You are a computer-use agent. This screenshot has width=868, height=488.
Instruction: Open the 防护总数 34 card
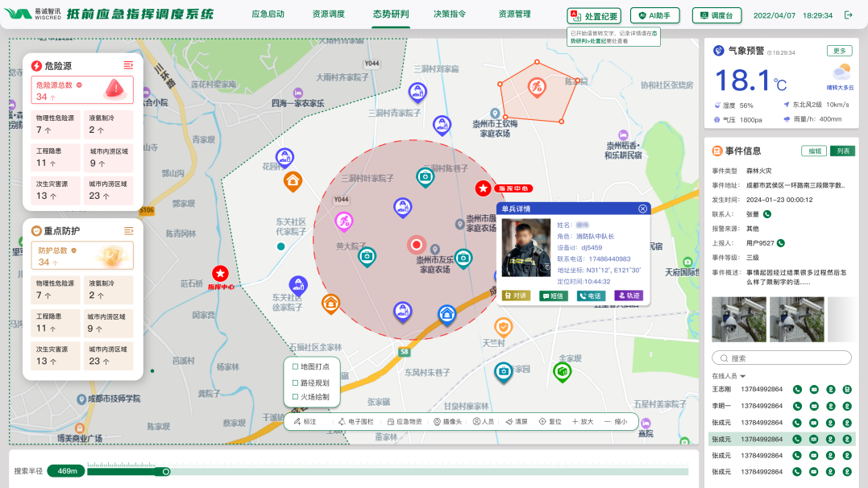pos(82,255)
